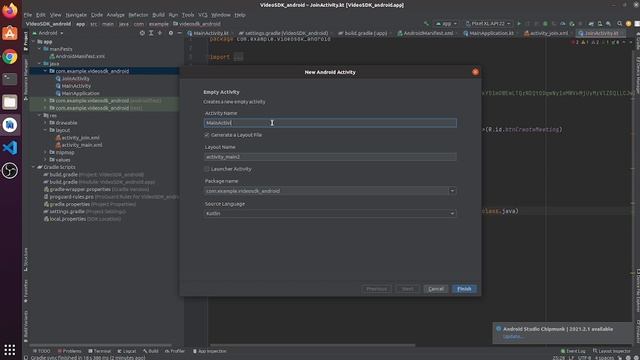Viewport: 640px width, 360px height.
Task: Open the Show Applications grid icon
Action: click(10, 350)
